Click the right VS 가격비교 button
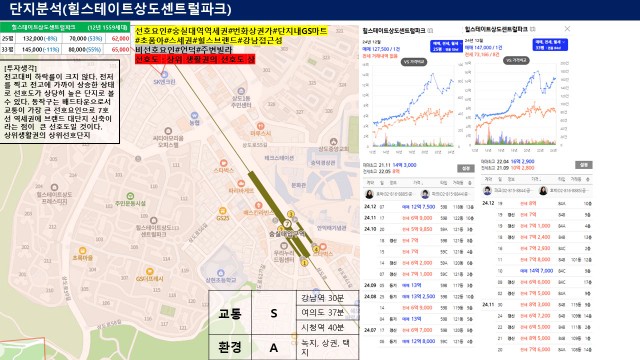 (517, 60)
